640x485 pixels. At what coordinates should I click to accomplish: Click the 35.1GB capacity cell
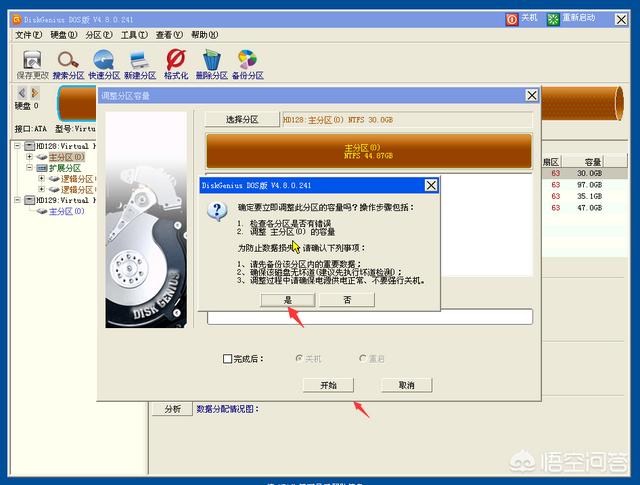pyautogui.click(x=589, y=196)
